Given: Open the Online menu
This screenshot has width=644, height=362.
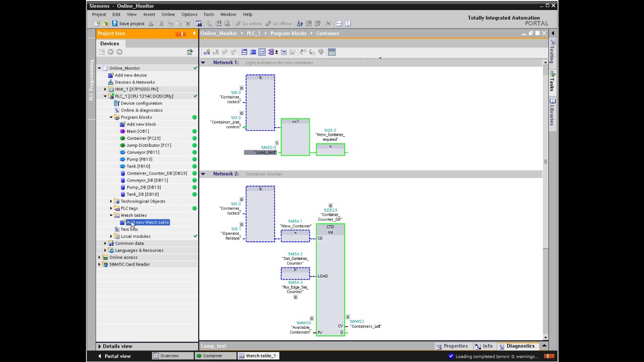Looking at the screenshot, I should coord(168,14).
